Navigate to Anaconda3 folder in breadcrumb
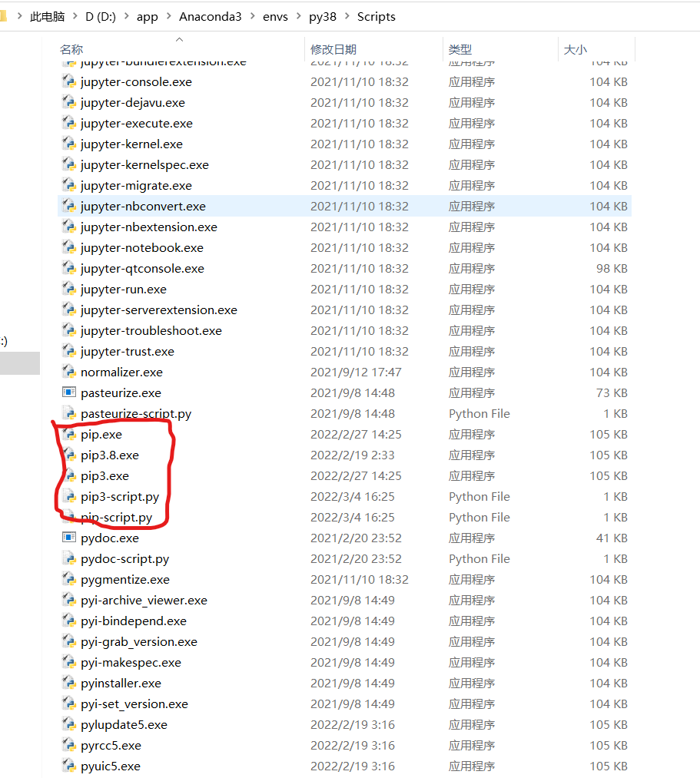The height and width of the screenshot is (778, 700). (211, 16)
